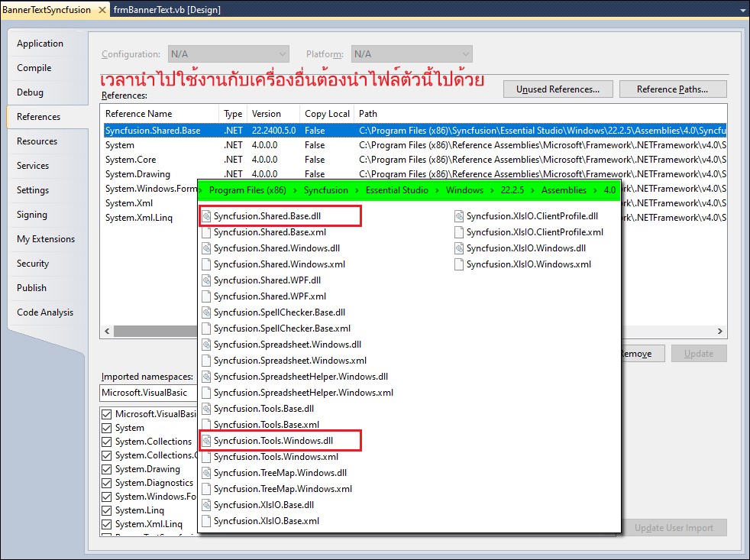Screen dimensions: 750x560
Task: Switch to frmBannerText.vb [Design] tab
Action: (167, 10)
